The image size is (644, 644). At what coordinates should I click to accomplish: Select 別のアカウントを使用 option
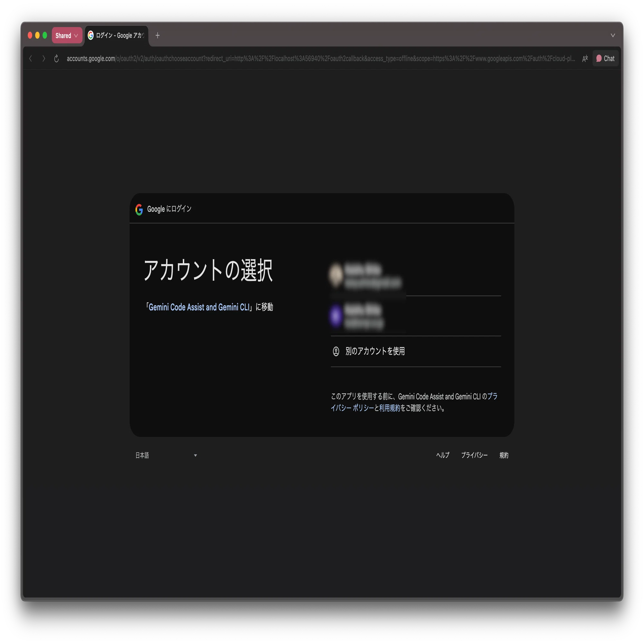pyautogui.click(x=416, y=351)
